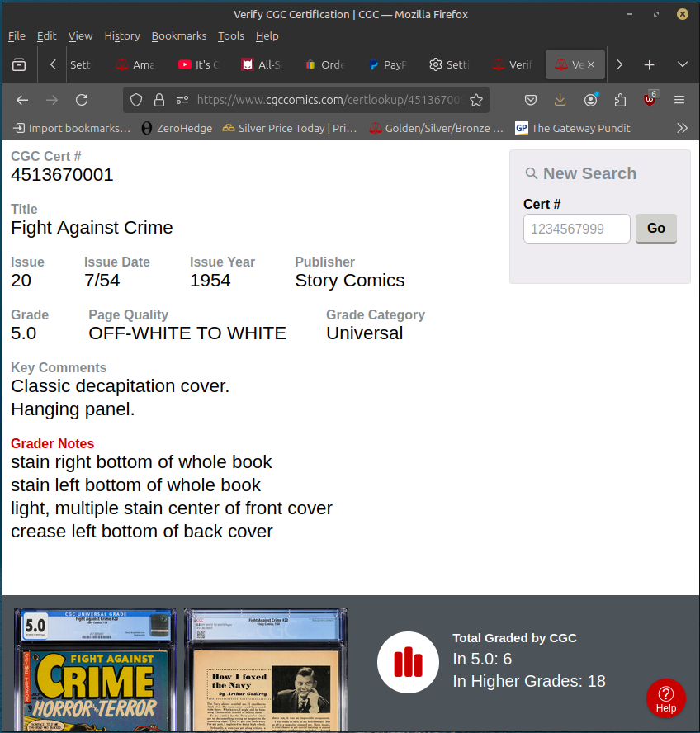
Task: Toggle tracking protection via the shield icon
Action: click(x=138, y=98)
